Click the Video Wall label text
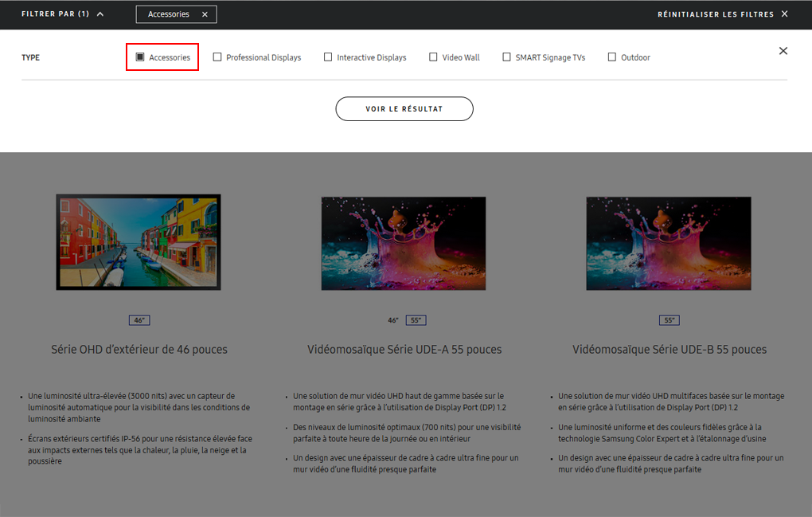812x517 pixels. (461, 57)
